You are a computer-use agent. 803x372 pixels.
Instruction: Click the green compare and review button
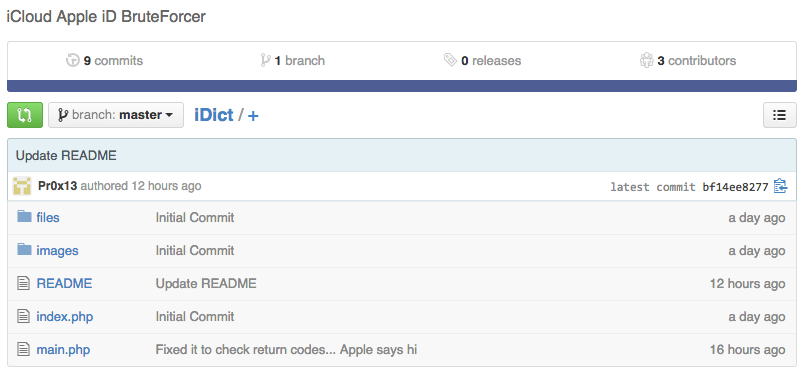click(x=25, y=115)
